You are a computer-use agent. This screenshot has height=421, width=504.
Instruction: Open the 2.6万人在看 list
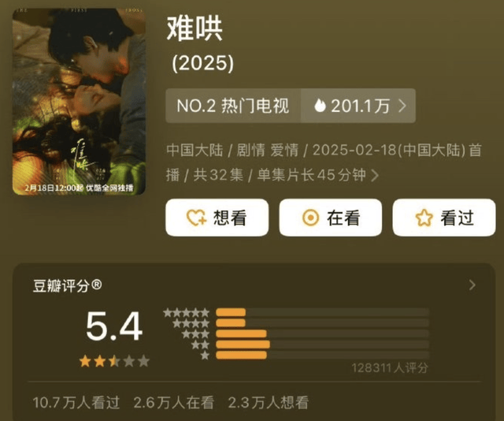[x=173, y=403]
